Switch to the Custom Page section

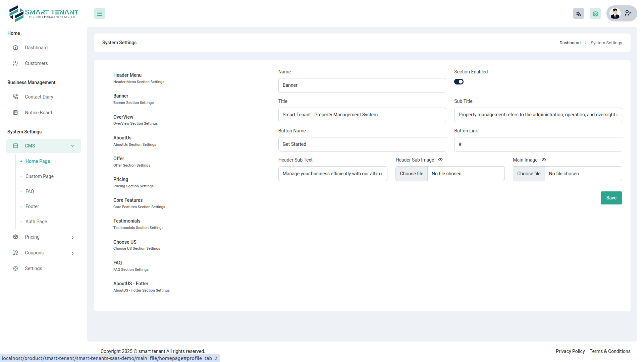click(39, 176)
